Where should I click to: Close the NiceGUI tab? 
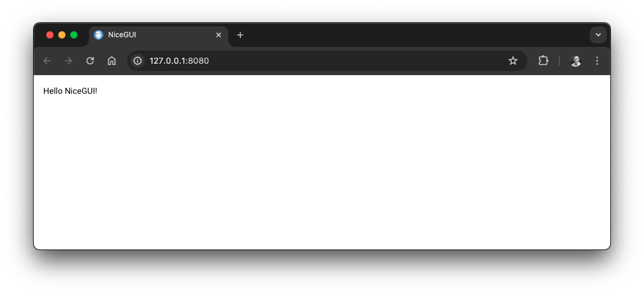219,35
